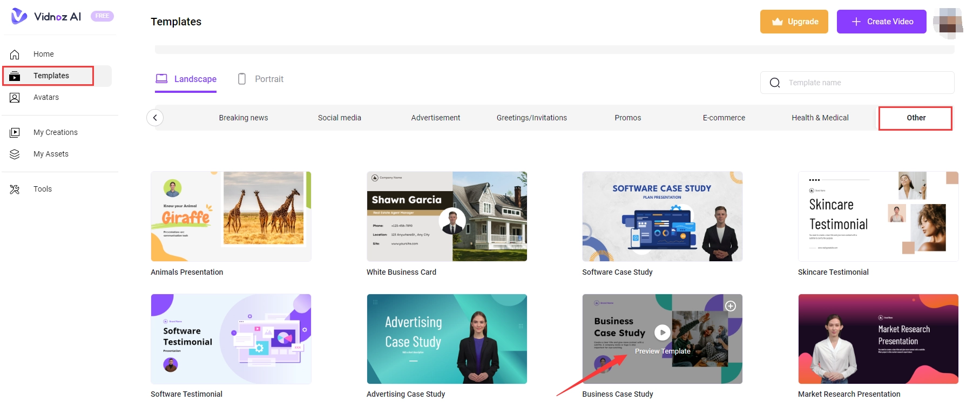Screen dimensions: 980x407
Task: Select the Landscape orientation tab
Action: 186,79
